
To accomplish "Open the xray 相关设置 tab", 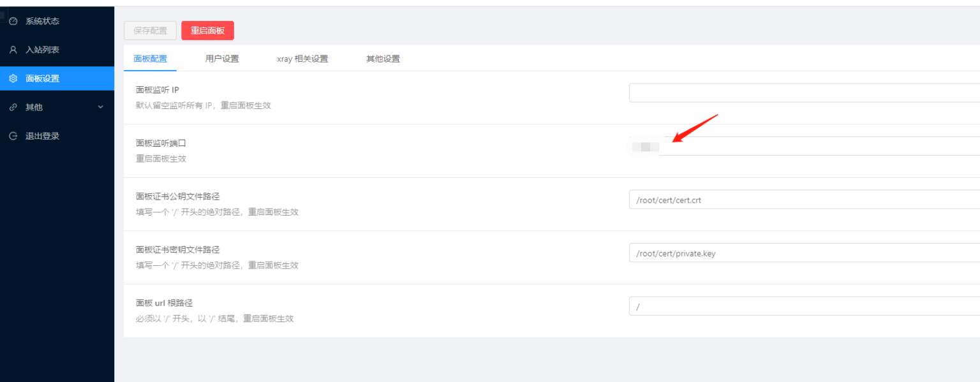I will 302,59.
